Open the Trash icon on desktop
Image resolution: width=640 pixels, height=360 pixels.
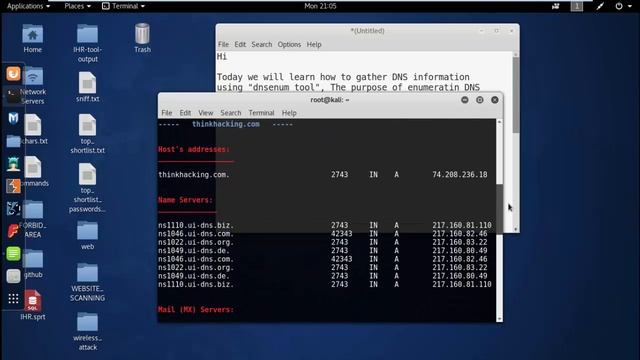142,38
